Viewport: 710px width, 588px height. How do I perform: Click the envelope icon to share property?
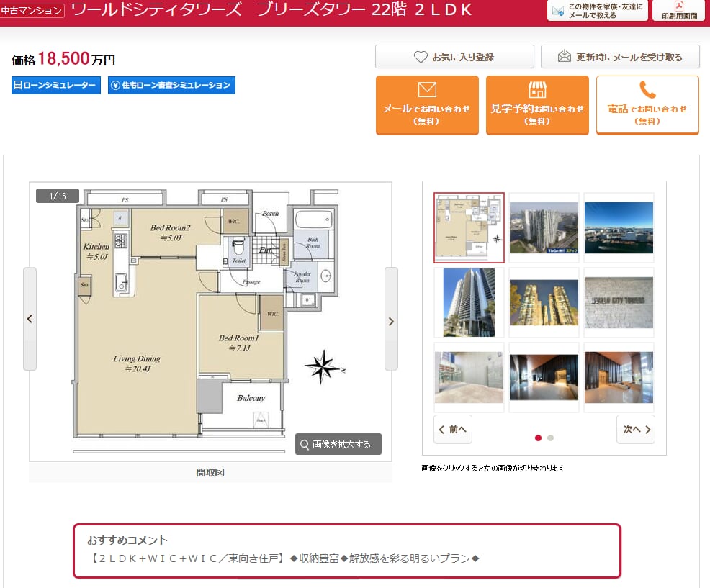tap(558, 10)
